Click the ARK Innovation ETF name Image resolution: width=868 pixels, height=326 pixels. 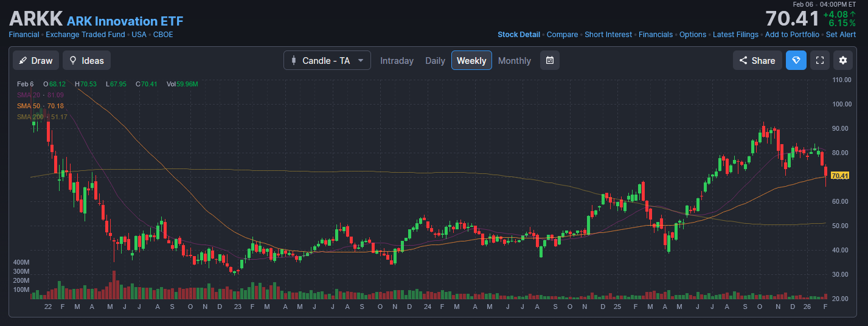[x=125, y=21]
